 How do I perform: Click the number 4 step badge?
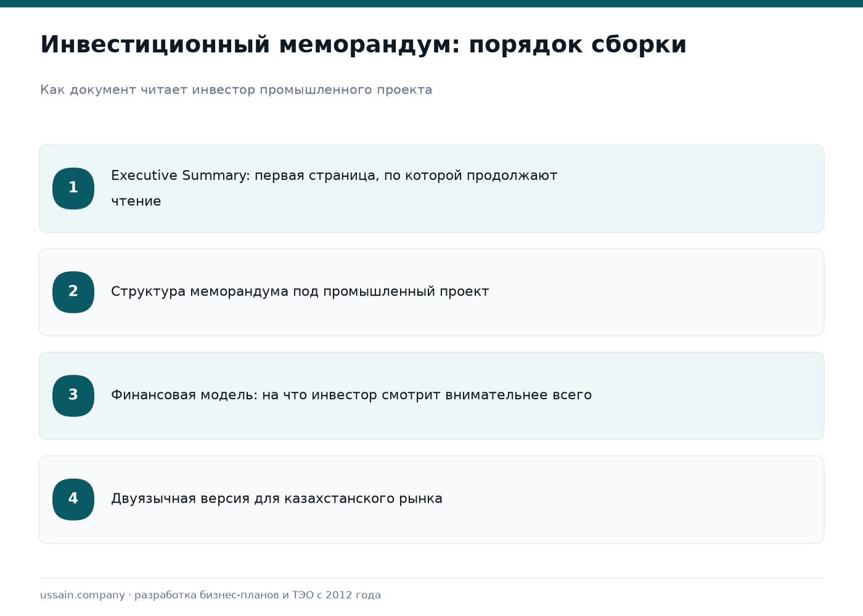pos(73,499)
